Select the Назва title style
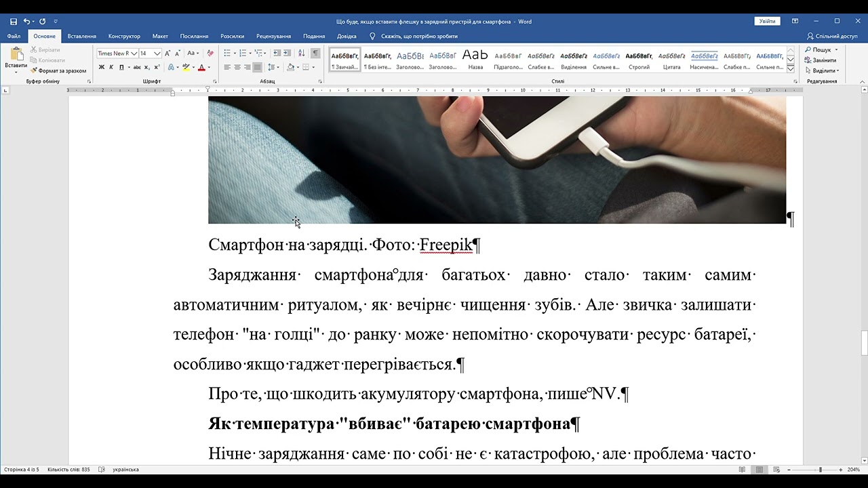 click(x=475, y=60)
